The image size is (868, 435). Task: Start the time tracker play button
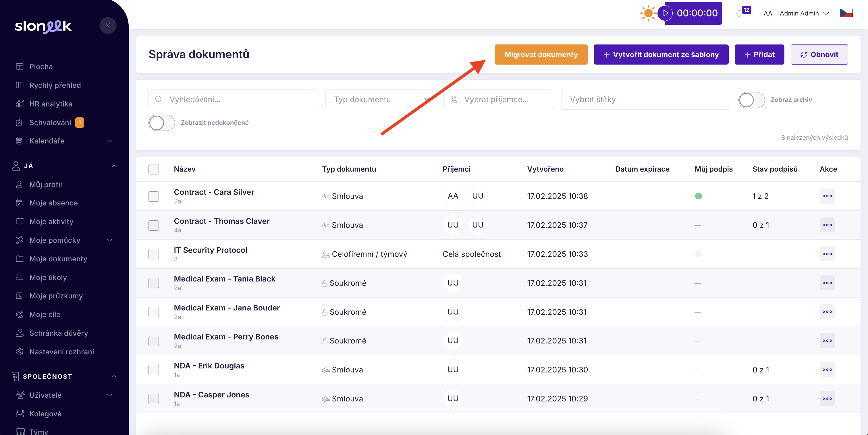pyautogui.click(x=665, y=13)
